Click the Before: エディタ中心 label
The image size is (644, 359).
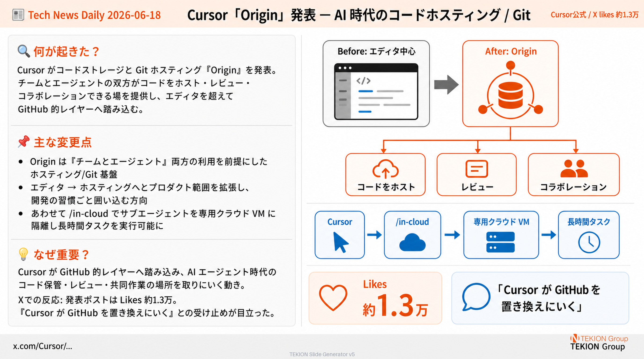click(377, 51)
